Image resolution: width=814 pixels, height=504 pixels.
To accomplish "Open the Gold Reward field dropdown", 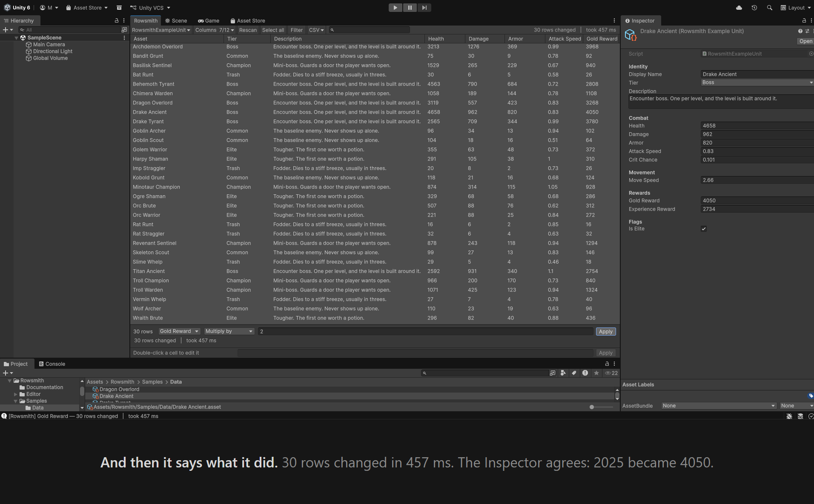I will pyautogui.click(x=179, y=331).
